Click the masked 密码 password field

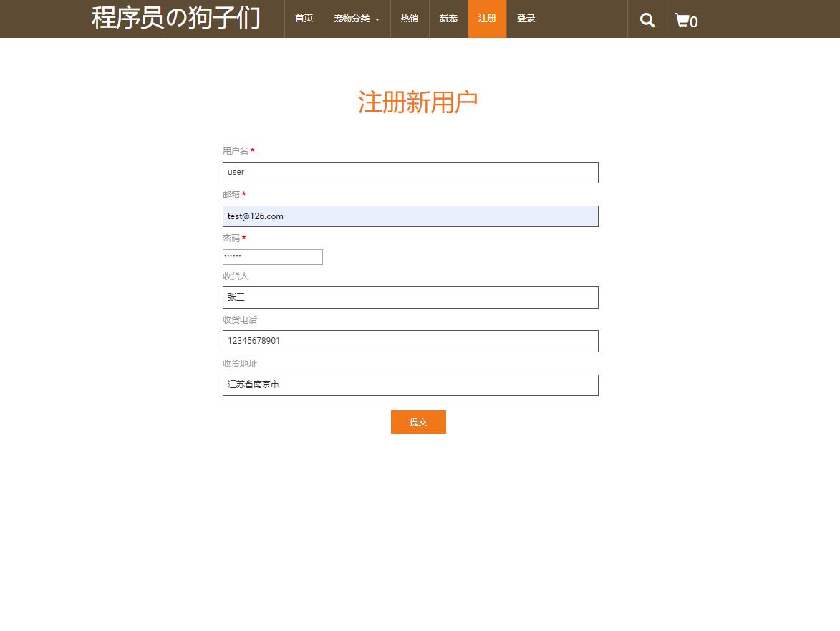point(272,256)
